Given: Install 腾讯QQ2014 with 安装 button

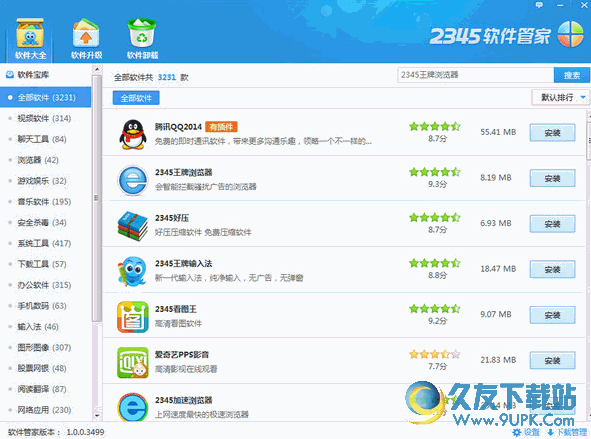Looking at the screenshot, I should tap(552, 133).
